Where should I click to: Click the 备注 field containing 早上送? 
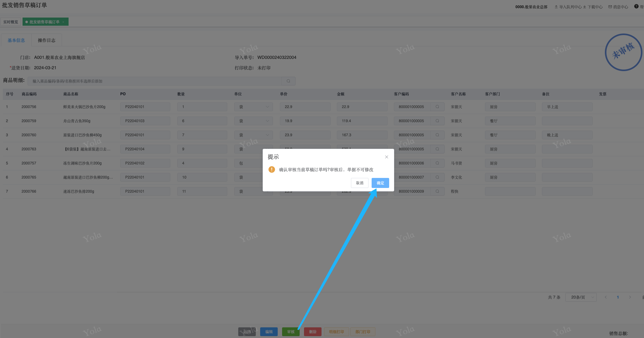[x=567, y=107]
